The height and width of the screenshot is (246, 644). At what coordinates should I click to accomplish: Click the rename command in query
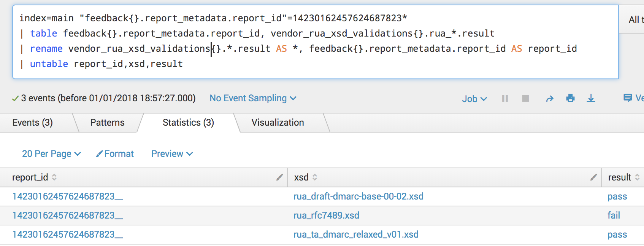click(46, 49)
